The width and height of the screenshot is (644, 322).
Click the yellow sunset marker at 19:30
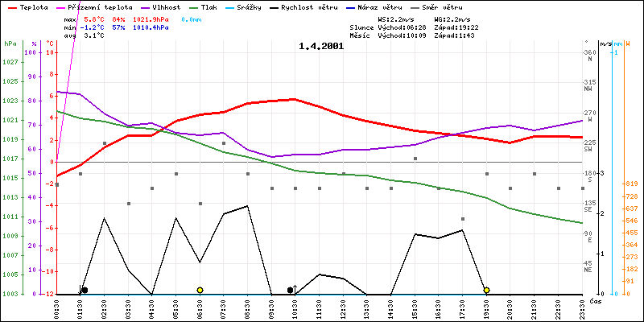(486, 290)
